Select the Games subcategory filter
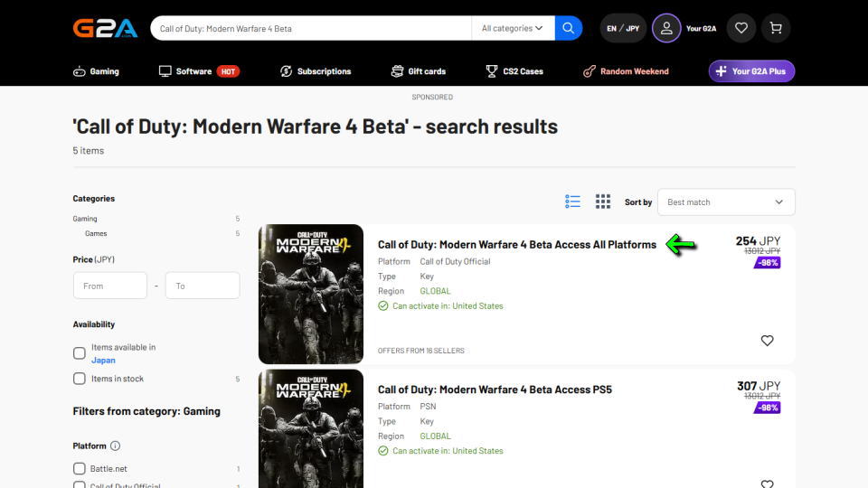The image size is (868, 488). 96,233
